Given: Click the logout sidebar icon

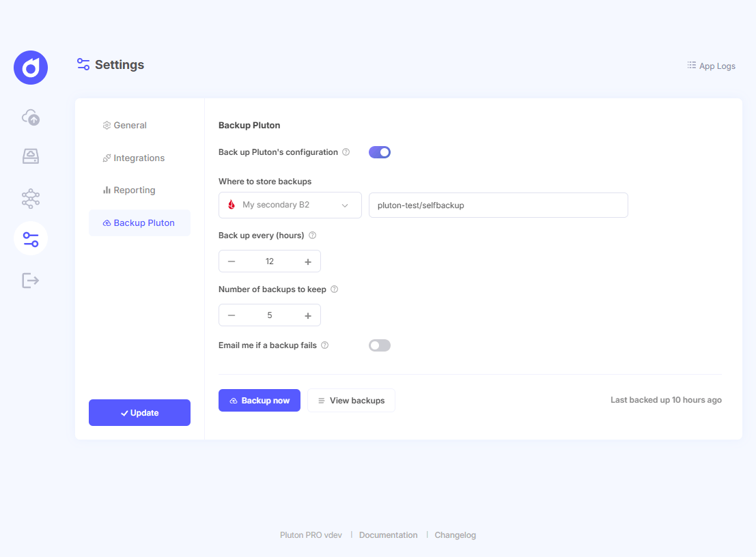Looking at the screenshot, I should click(30, 280).
